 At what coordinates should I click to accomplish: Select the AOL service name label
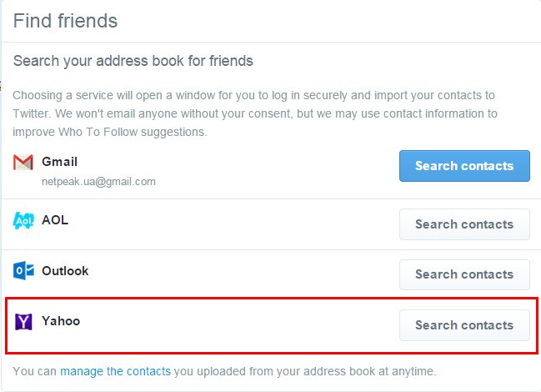(55, 220)
